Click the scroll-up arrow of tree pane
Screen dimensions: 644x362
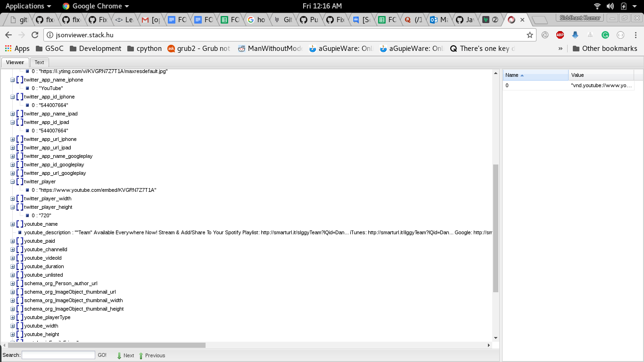click(x=495, y=73)
